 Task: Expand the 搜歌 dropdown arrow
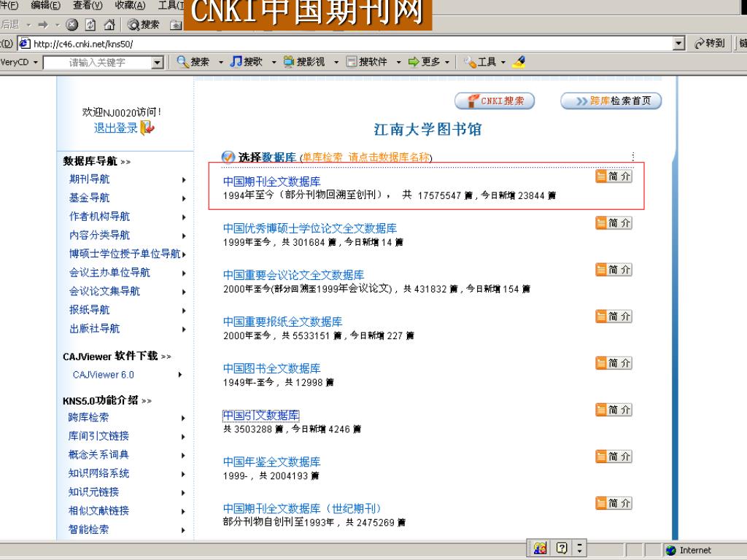tap(274, 62)
